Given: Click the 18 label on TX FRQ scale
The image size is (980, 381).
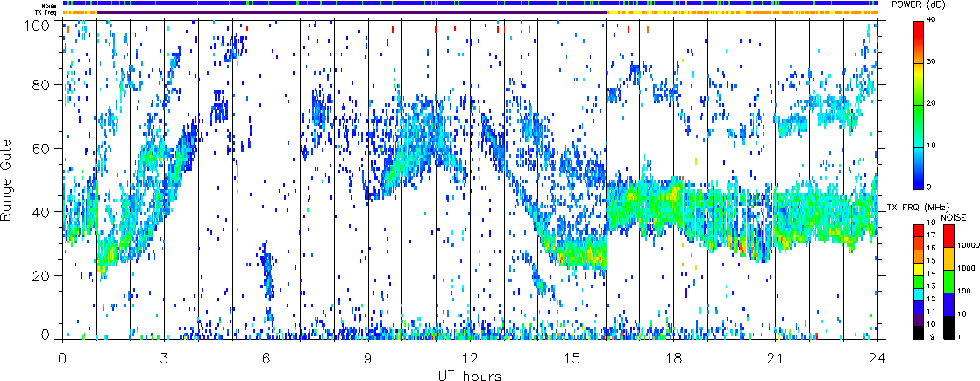Looking at the screenshot, I should pos(931,223).
